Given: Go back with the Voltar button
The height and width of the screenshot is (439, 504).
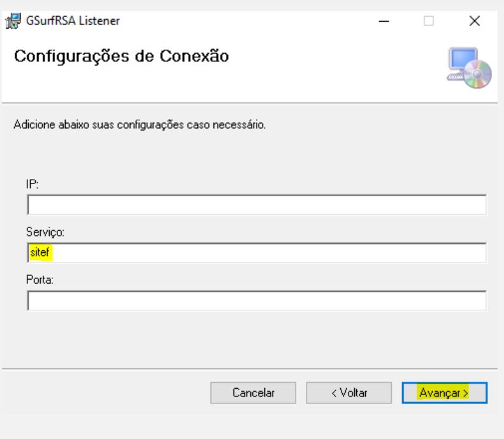Looking at the screenshot, I should 349,392.
